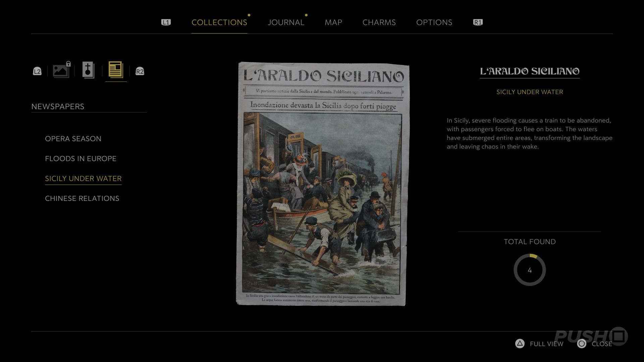644x362 pixels.
Task: Open the L'Araldo Siciliano newspaper image
Action: tap(323, 184)
